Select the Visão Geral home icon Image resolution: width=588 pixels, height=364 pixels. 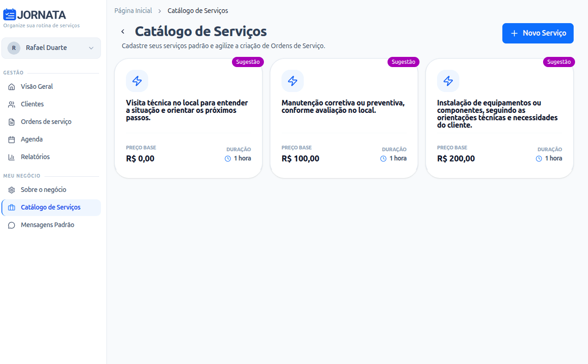(11, 86)
